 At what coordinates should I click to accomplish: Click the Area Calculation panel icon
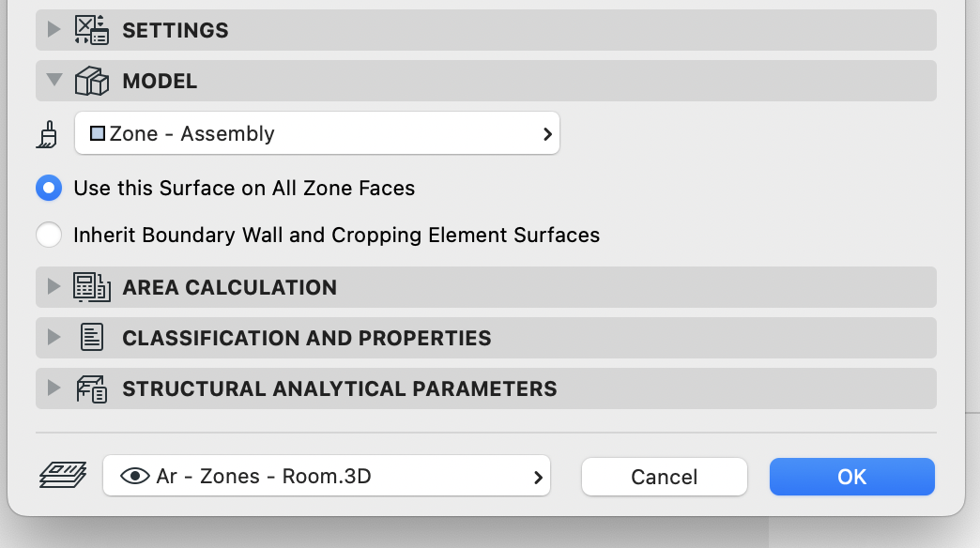coord(91,287)
